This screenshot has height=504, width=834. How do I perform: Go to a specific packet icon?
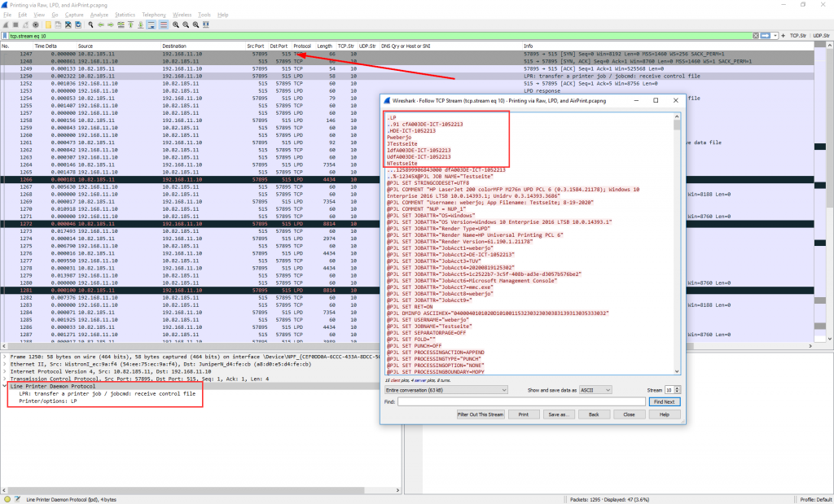(121, 24)
